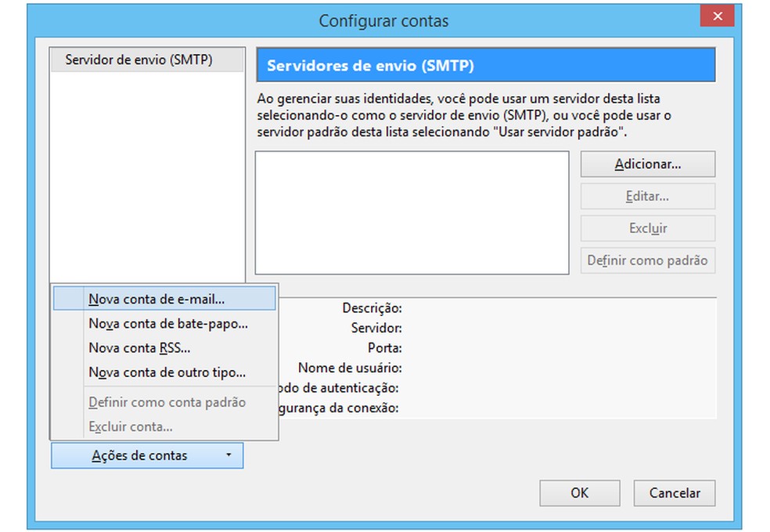This screenshot has width=770, height=532.
Task: Click the arrow on 'Ações de contas'
Action: click(x=228, y=455)
